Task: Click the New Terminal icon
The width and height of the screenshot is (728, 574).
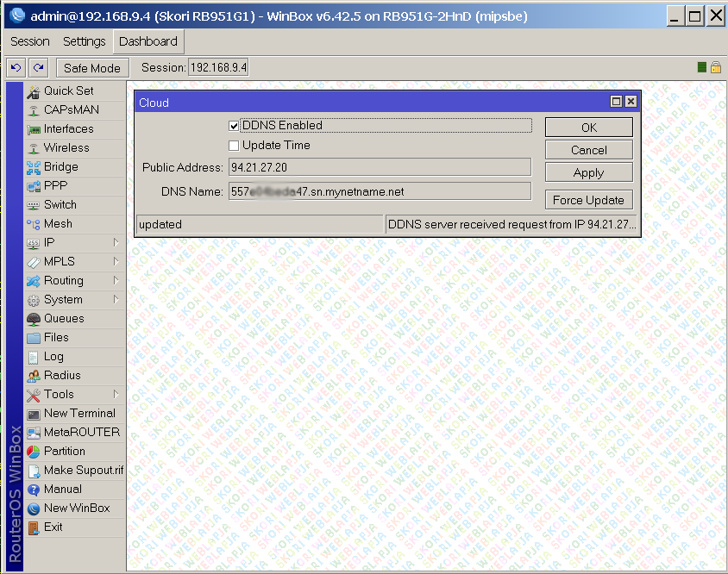Action: click(34, 414)
